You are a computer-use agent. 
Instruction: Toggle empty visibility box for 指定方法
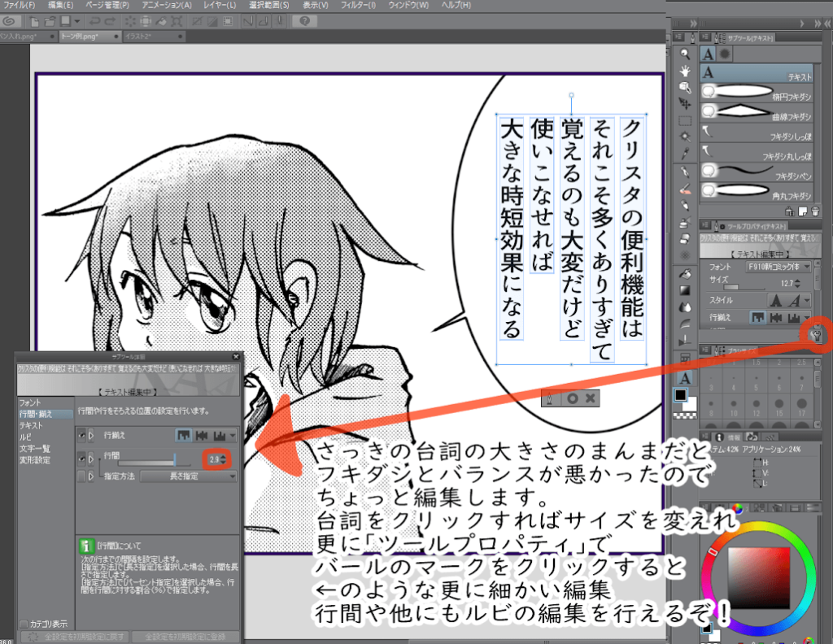81,476
